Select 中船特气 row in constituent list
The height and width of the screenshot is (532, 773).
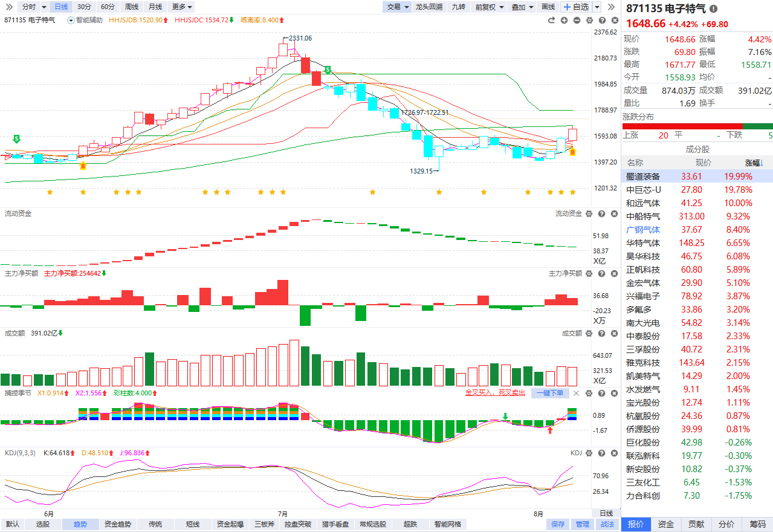[x=697, y=216]
